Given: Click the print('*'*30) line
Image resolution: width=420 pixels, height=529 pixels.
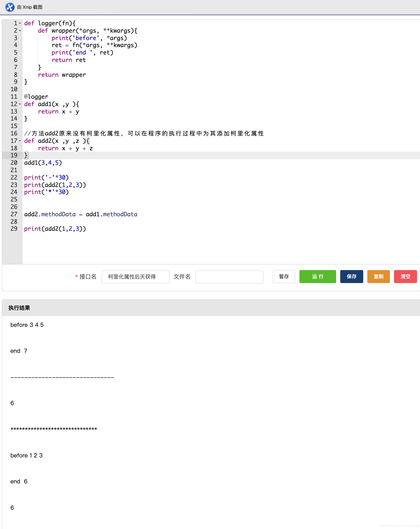Looking at the screenshot, I should pos(46,192).
